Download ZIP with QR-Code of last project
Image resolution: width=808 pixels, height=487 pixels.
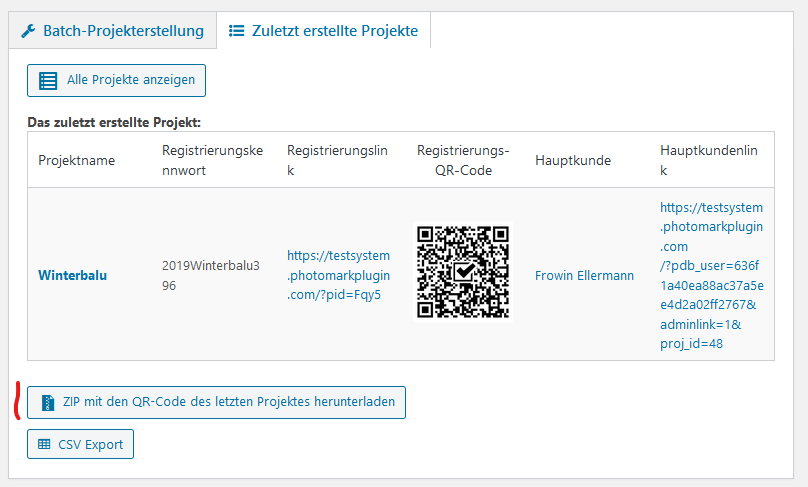click(216, 403)
